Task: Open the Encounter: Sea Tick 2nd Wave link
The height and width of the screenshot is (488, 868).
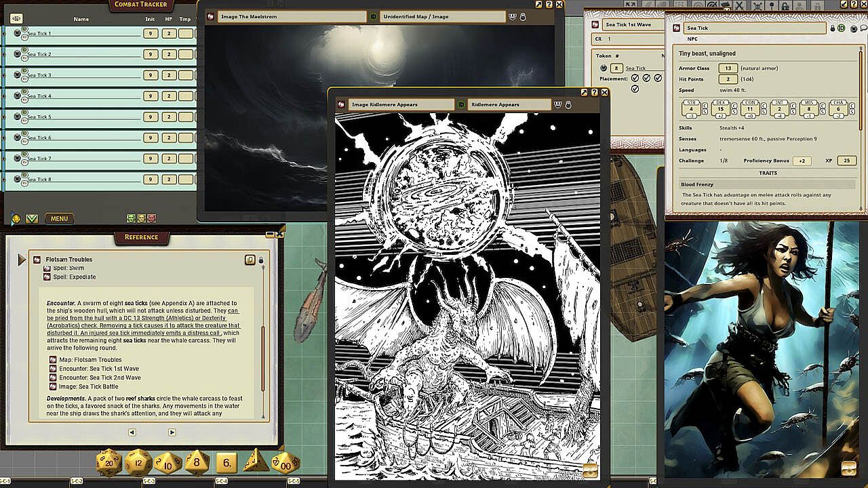Action: coord(100,378)
